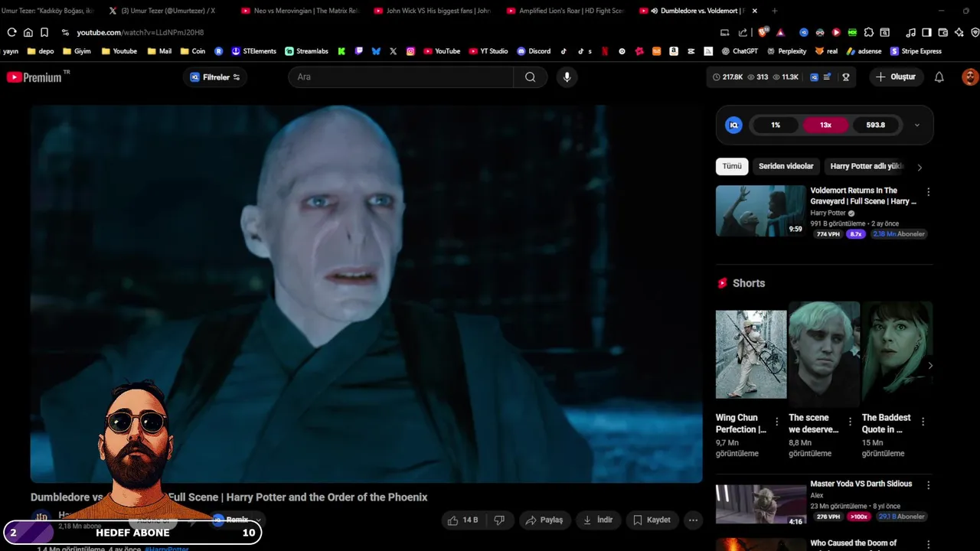Open the Instagram bookmark icon
Screen dimensions: 980x551
(410, 51)
